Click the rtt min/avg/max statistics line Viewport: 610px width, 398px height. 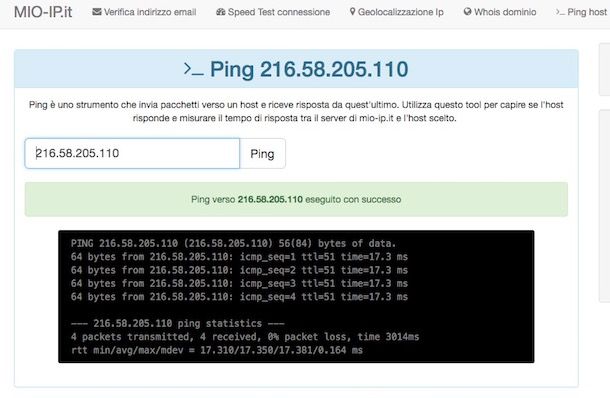click(217, 350)
